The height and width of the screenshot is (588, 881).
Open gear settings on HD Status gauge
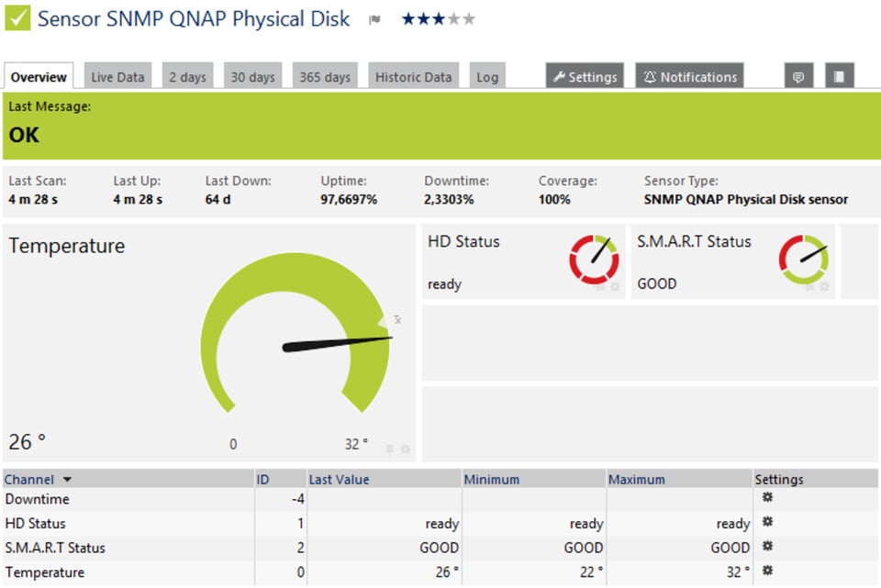point(615,287)
